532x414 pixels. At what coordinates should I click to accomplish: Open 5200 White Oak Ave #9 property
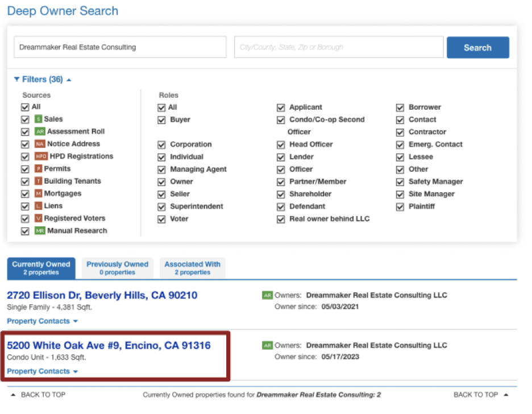[109, 345]
